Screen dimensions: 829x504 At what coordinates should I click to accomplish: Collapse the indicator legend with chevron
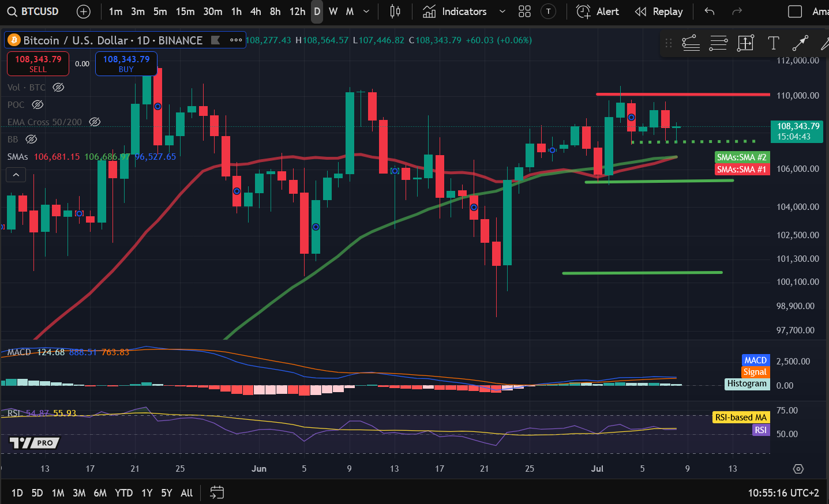[x=16, y=175]
